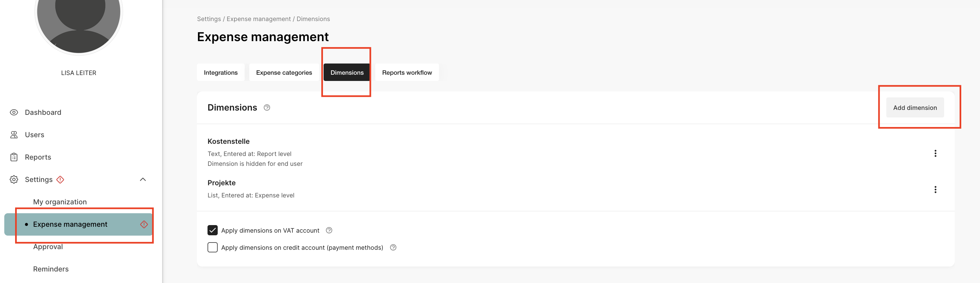Click Settings in the breadcrumb

click(209, 19)
